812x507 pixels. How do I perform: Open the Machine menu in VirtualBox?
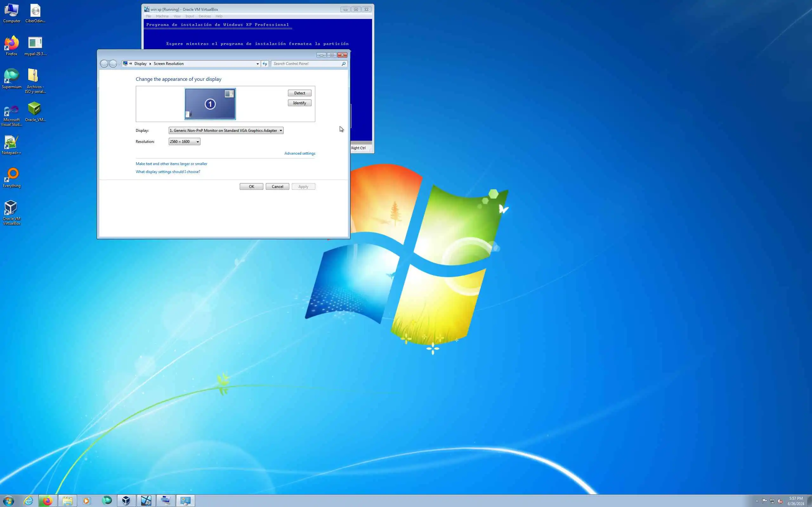(x=162, y=16)
